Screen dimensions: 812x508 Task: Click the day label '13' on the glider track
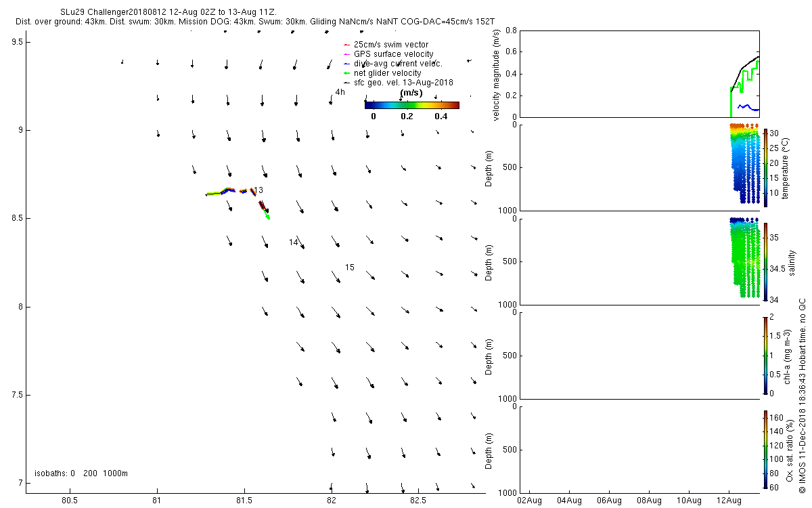click(258, 190)
